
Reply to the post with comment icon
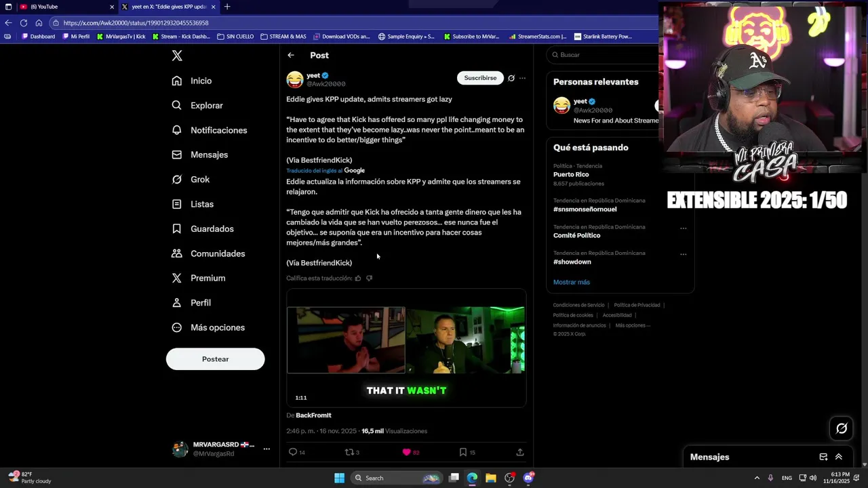coord(293,452)
